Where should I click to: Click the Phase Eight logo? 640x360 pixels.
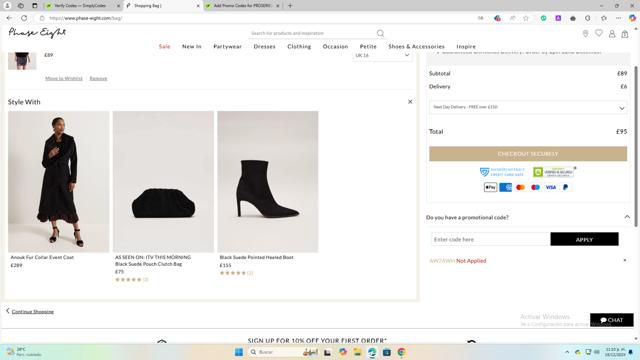37,33
